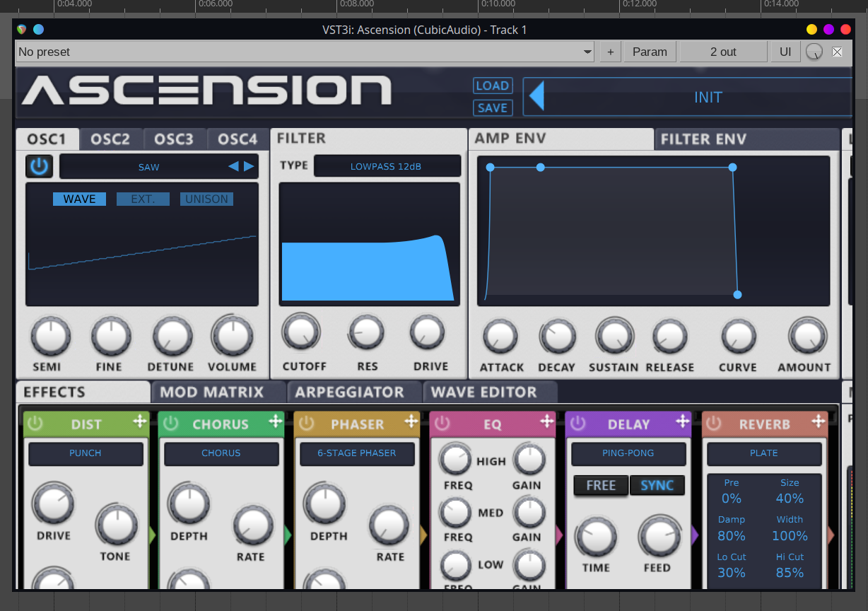Image resolution: width=868 pixels, height=611 pixels.
Task: Click the LOAD button
Action: click(493, 86)
